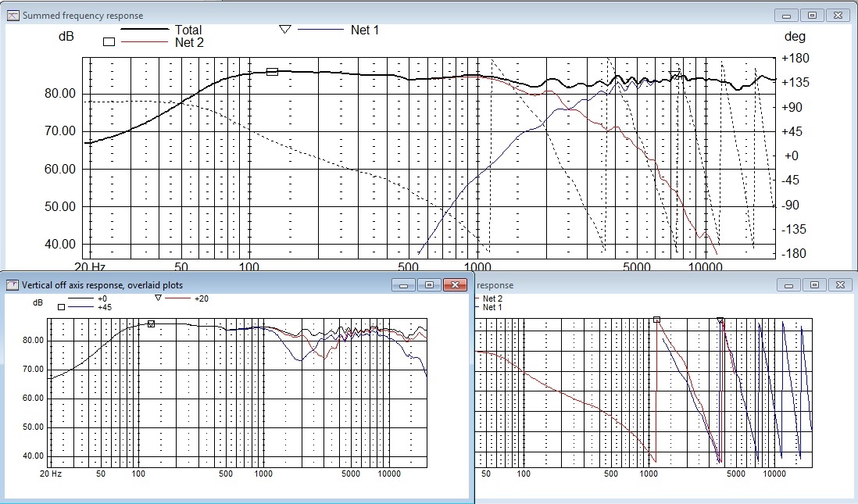This screenshot has width=858, height=504.
Task: Click the Summed frequency response window icon
Action: coord(13,16)
